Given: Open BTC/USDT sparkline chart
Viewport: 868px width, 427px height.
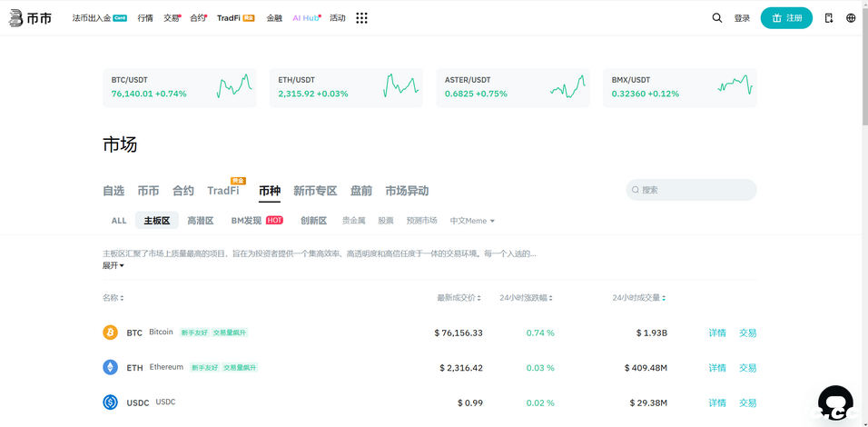Looking at the screenshot, I should click(x=234, y=86).
